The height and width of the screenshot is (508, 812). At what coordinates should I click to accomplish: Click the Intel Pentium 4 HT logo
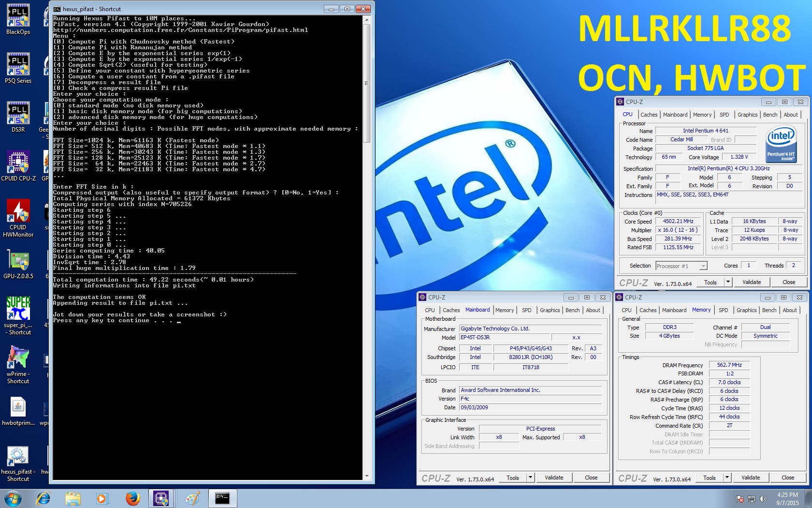click(781, 144)
